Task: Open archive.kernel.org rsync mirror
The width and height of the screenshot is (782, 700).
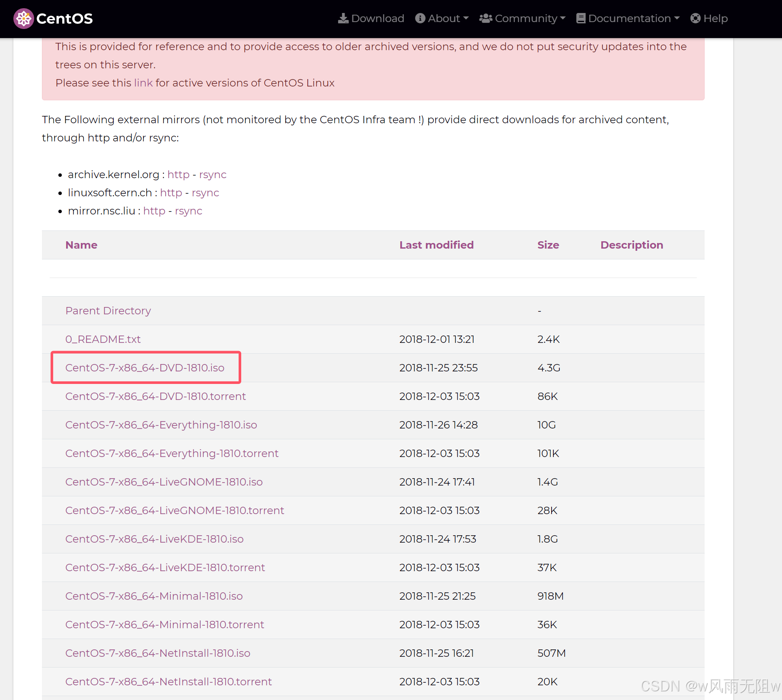Action: click(x=213, y=174)
